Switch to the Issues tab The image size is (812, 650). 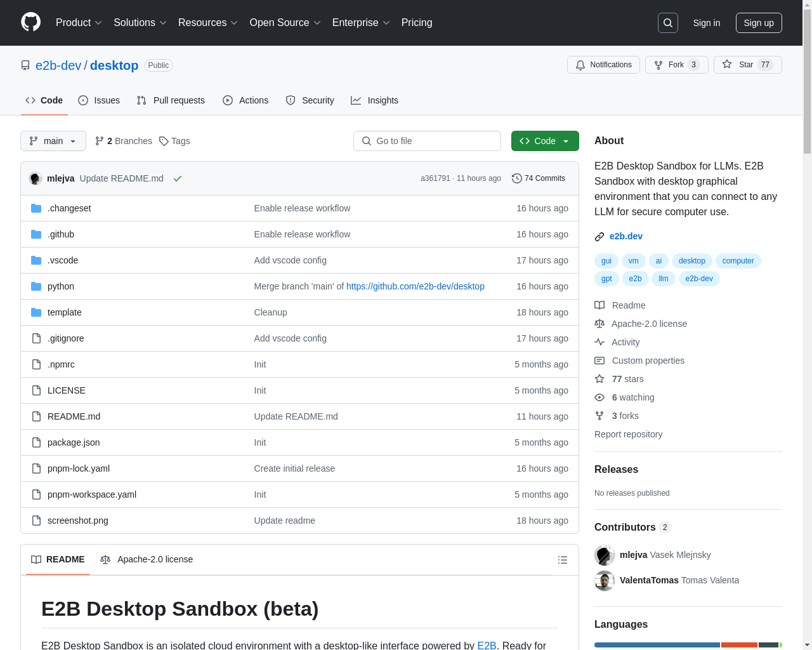click(x=99, y=100)
